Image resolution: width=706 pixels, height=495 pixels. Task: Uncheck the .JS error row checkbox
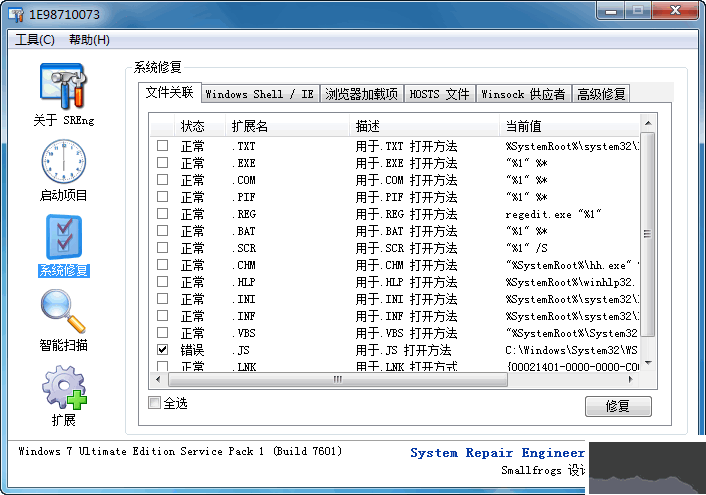(163, 350)
